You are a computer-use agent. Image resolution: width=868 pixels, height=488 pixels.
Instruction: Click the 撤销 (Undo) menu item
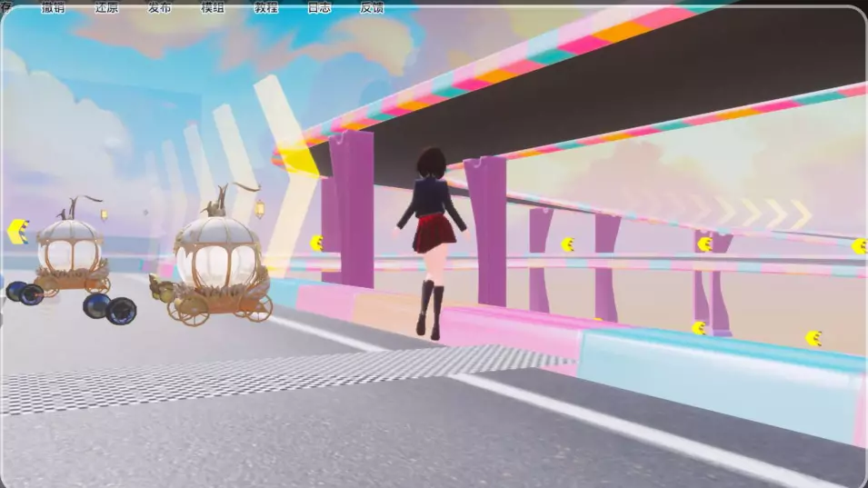coord(53,7)
